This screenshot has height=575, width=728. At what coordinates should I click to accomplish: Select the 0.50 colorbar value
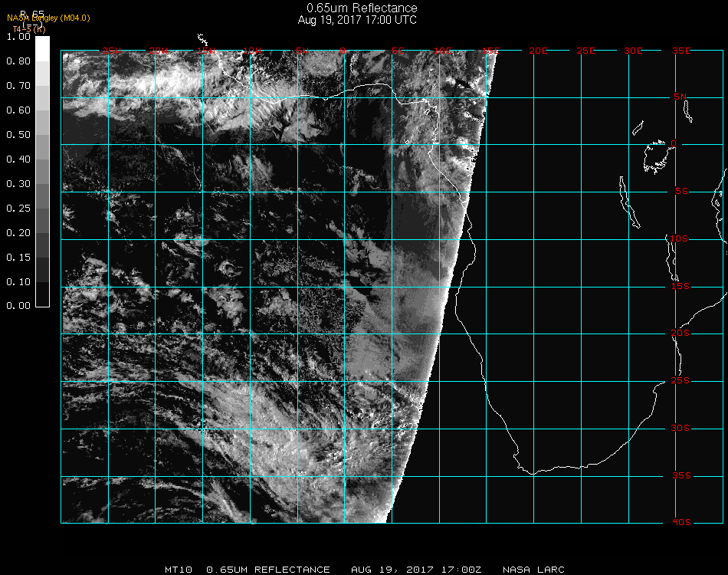point(18,135)
